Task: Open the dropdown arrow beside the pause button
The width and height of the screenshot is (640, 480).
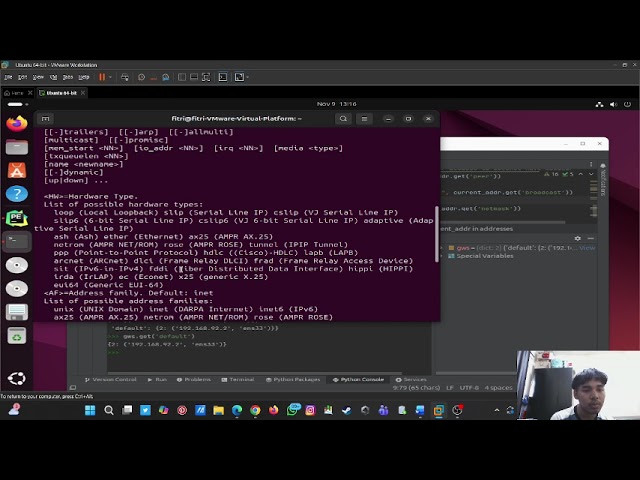Action: click(110, 77)
